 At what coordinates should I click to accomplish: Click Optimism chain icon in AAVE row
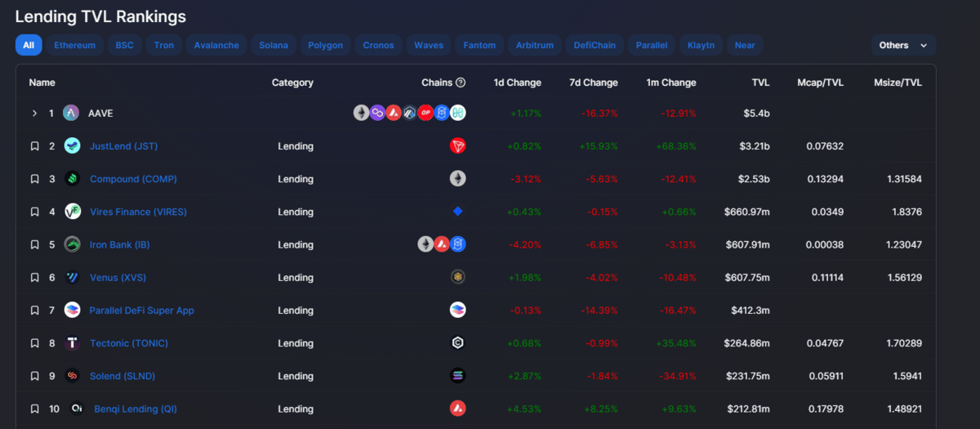point(425,113)
